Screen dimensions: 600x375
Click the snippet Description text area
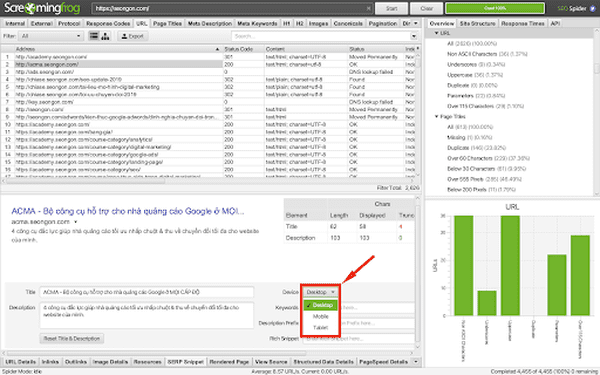[147, 315]
